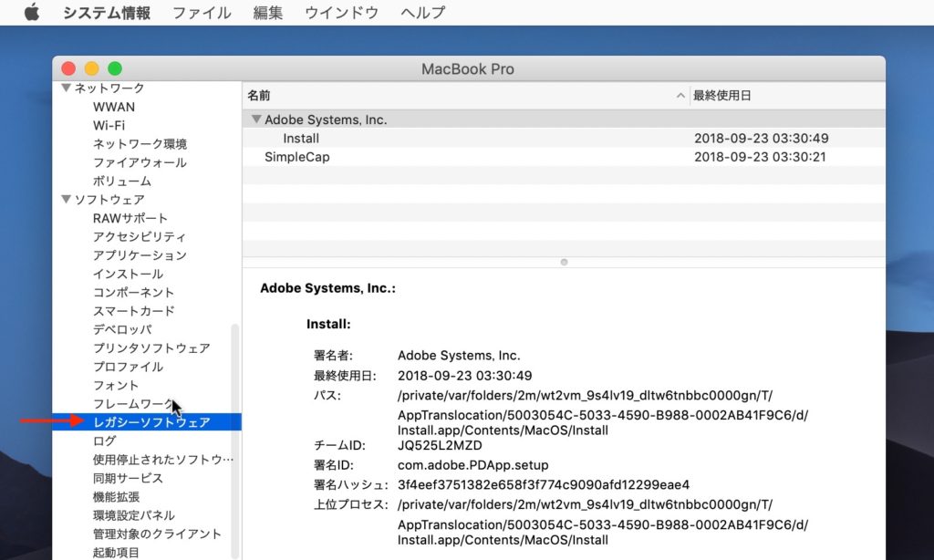Collapse the Adobe Systems, Inc. group

point(256,119)
